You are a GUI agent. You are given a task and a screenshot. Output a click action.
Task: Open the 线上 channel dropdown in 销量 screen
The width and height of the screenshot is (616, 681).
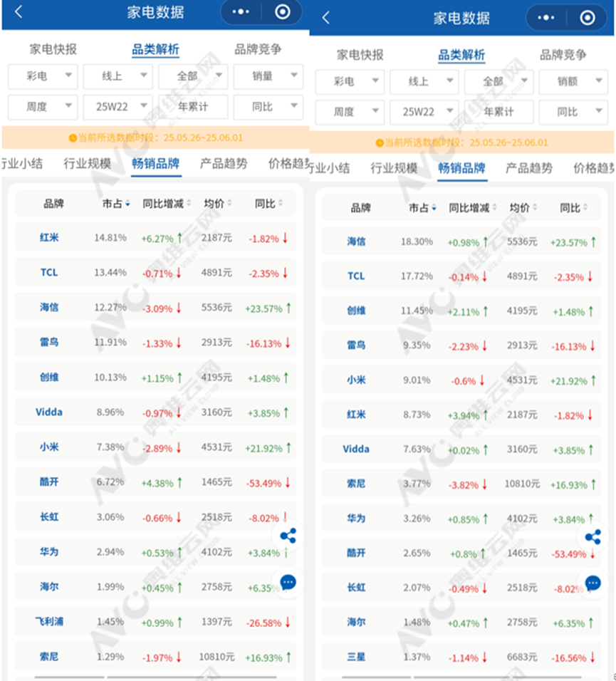[118, 76]
